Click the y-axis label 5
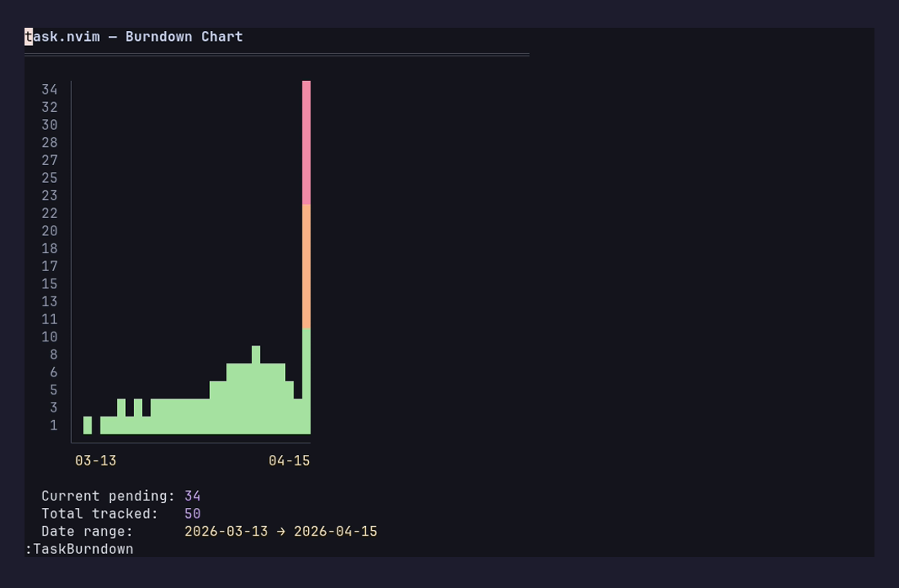The image size is (899, 588). [53, 390]
